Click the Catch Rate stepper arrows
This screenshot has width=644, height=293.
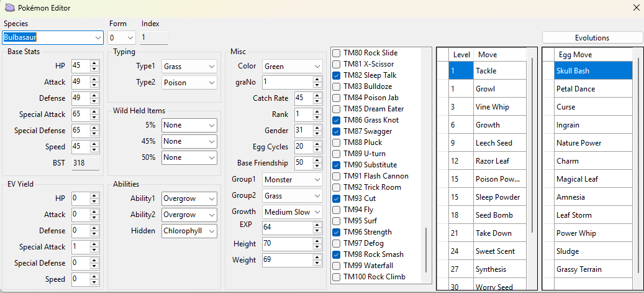click(317, 98)
